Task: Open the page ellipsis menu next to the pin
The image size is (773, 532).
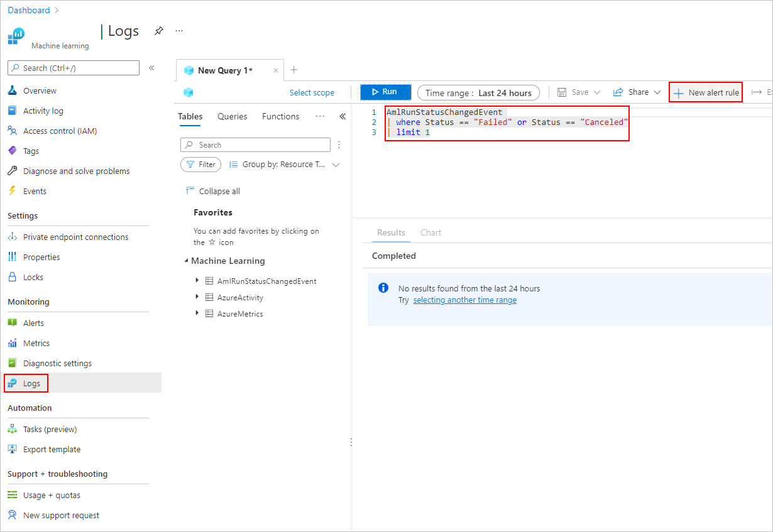Action: pos(179,31)
